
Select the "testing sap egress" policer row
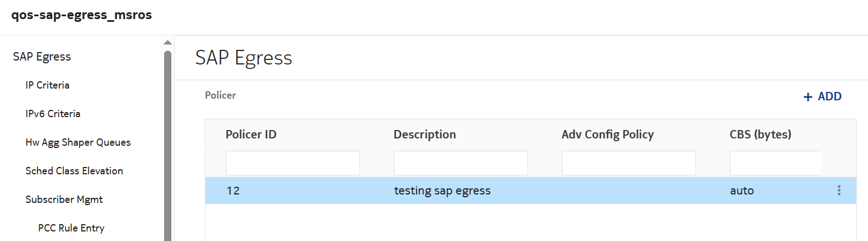(442, 191)
